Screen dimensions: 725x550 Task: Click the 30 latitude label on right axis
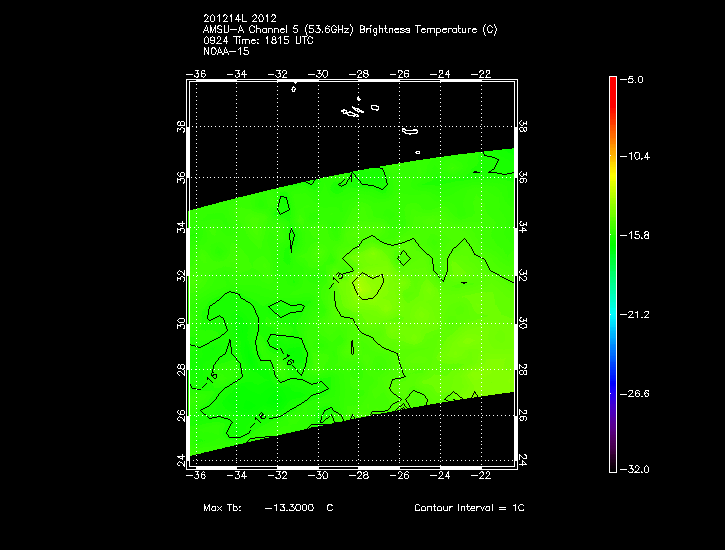coord(523,324)
